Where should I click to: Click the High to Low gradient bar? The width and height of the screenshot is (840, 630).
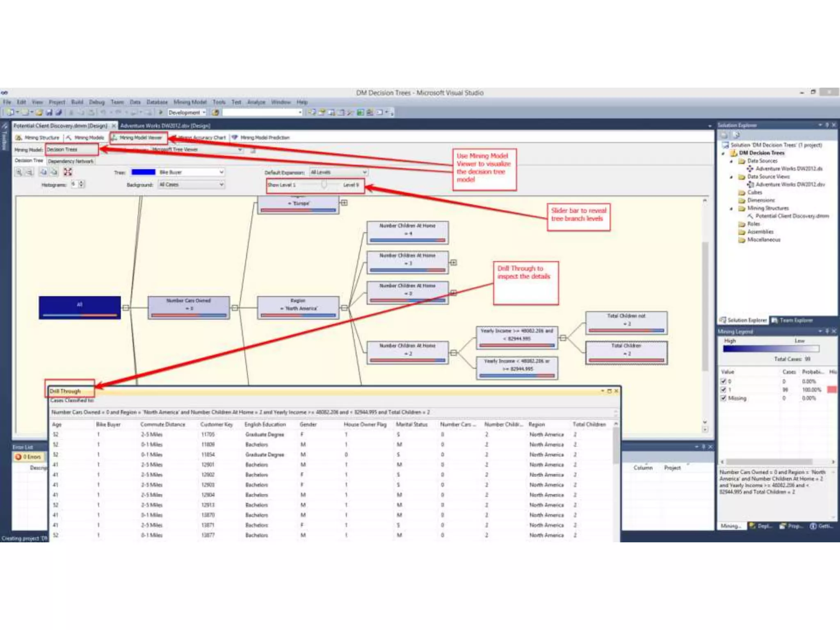[771, 349]
